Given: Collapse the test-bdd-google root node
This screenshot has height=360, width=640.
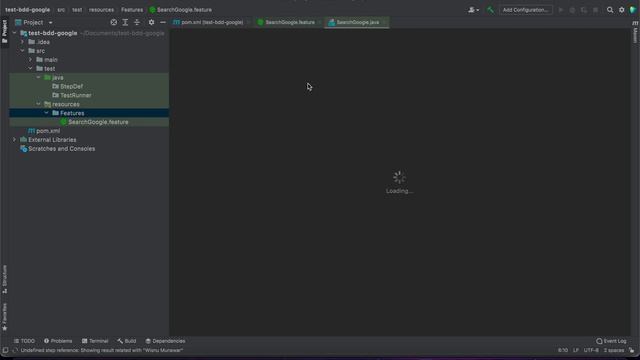Looking at the screenshot, I should [14, 33].
